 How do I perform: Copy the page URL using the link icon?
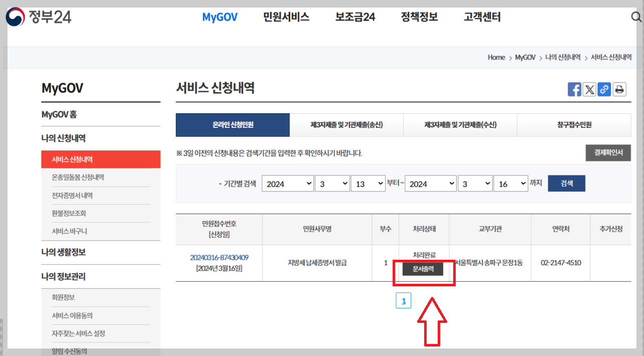point(604,89)
